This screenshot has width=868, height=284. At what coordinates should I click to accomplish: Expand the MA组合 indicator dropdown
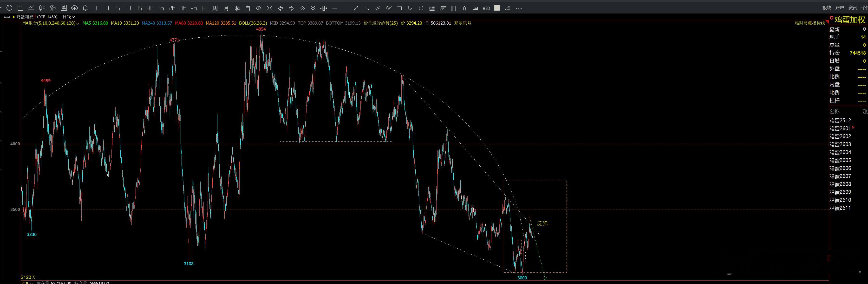78,23
